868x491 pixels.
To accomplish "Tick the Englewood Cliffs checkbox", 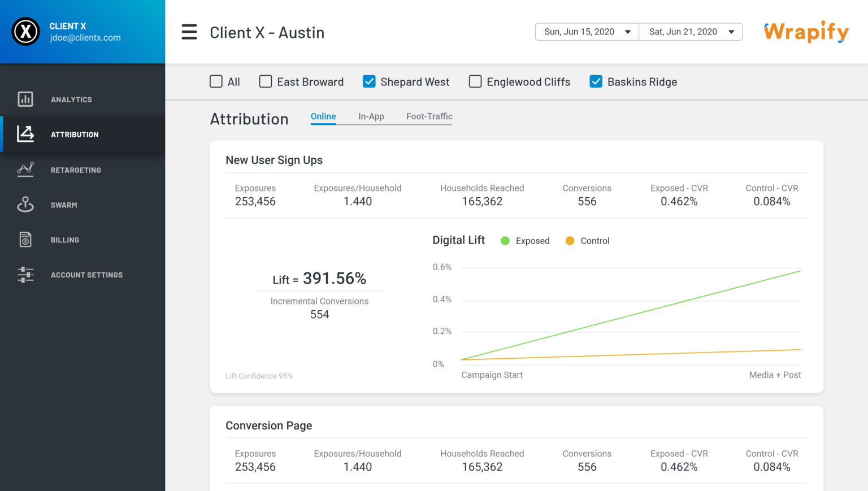I will [475, 82].
